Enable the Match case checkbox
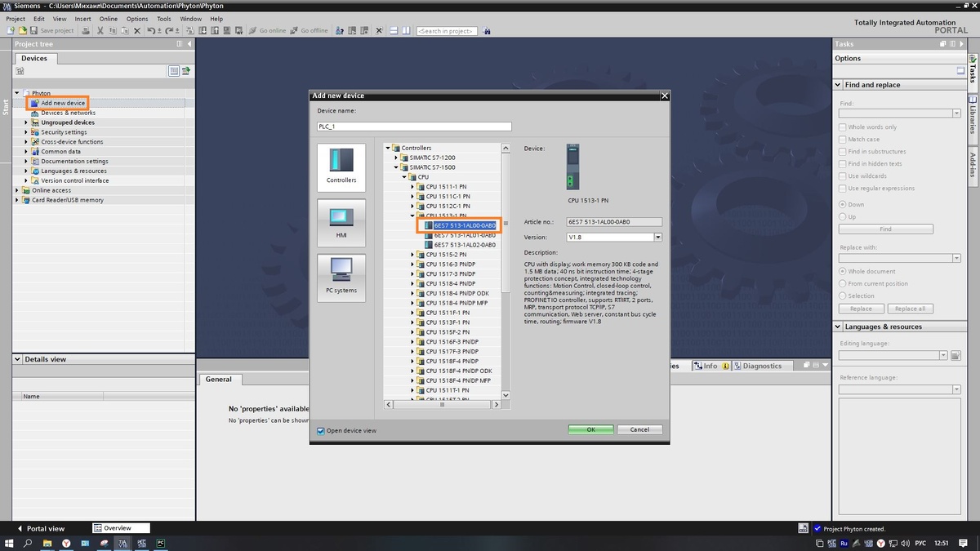Screen dimensions: 980x551 tap(843, 140)
